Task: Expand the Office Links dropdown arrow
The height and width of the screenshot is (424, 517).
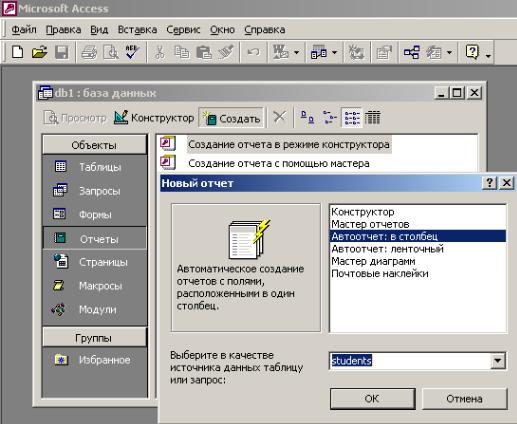Action: tap(296, 52)
